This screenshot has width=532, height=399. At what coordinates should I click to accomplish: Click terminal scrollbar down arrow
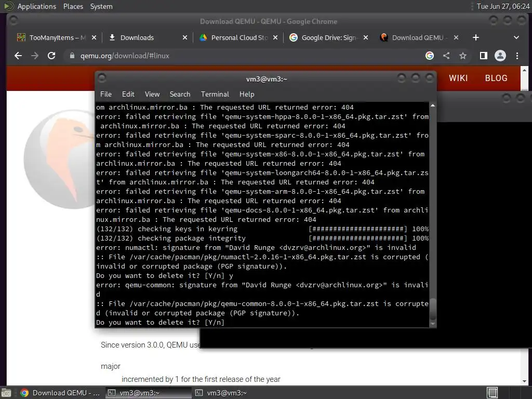[433, 324]
